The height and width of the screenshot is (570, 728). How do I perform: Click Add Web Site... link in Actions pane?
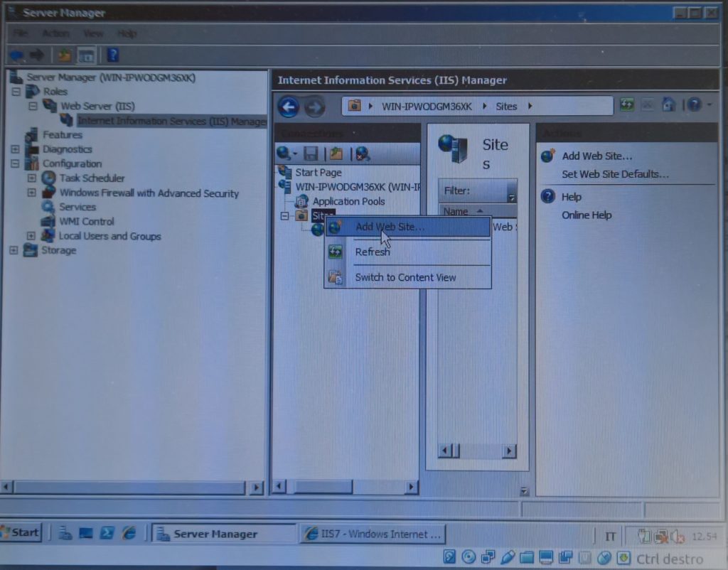pyautogui.click(x=597, y=156)
